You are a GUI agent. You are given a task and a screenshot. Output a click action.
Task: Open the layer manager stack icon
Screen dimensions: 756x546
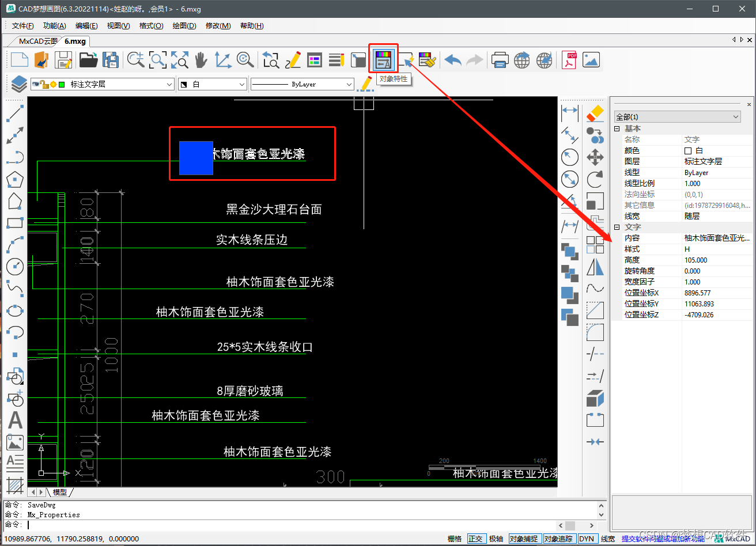tap(18, 83)
